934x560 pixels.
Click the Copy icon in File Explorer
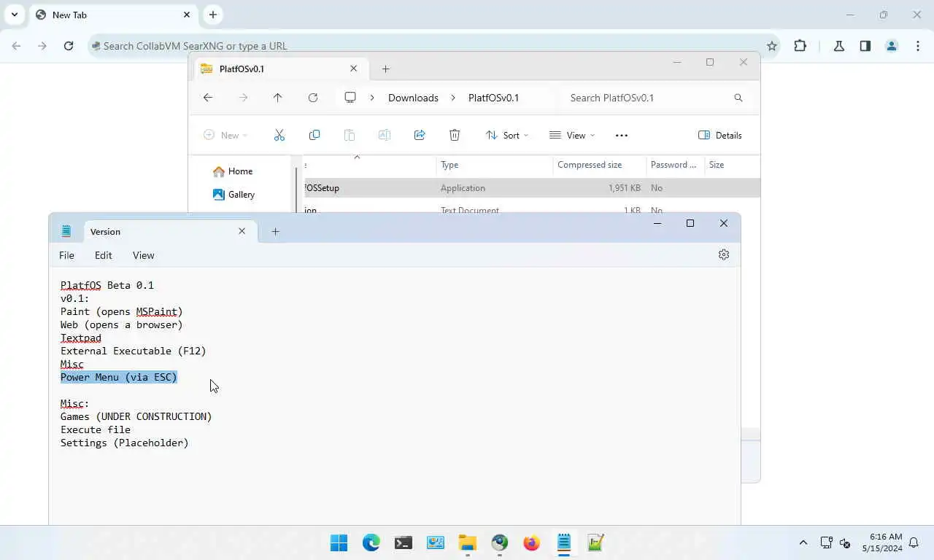[314, 135]
